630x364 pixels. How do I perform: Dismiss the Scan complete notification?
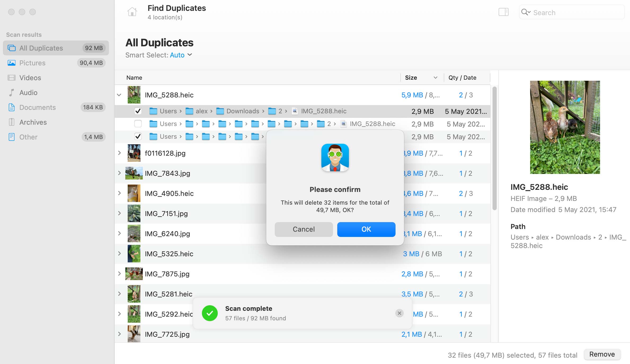coord(399,313)
